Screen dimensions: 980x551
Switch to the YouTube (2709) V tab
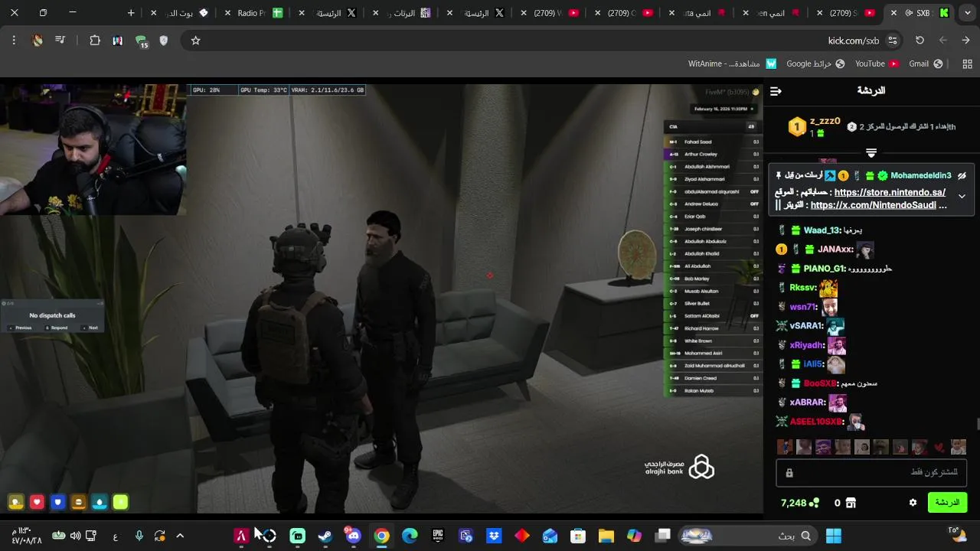click(550, 13)
